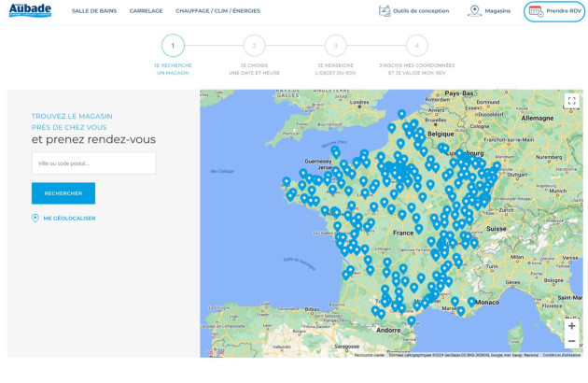Open the Salle de bains menu
This screenshot has width=588, height=383.
pos(94,11)
